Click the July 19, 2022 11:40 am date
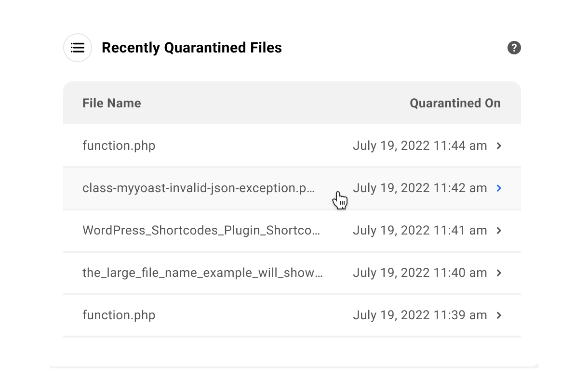Image resolution: width=588 pixels, height=391 pixels. click(419, 273)
